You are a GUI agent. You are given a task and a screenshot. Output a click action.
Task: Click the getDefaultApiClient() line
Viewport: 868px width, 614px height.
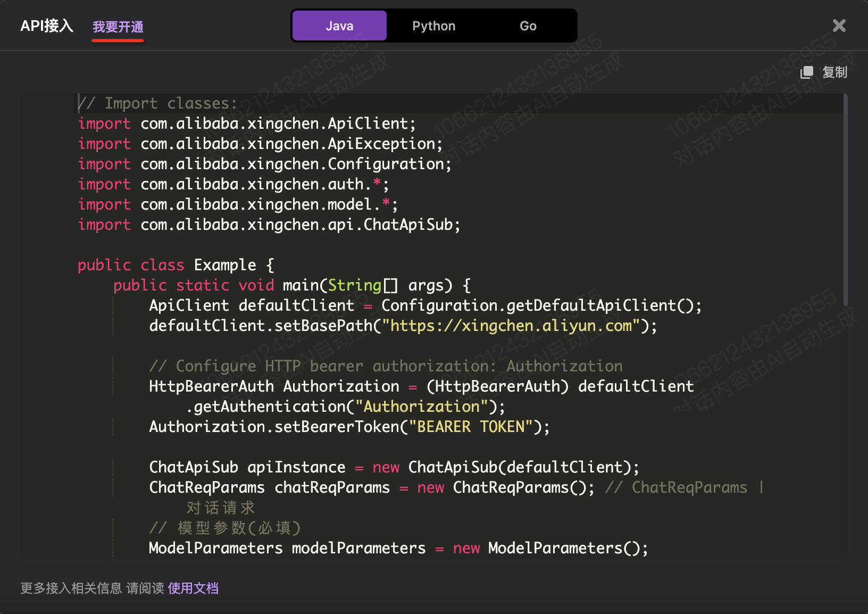425,305
